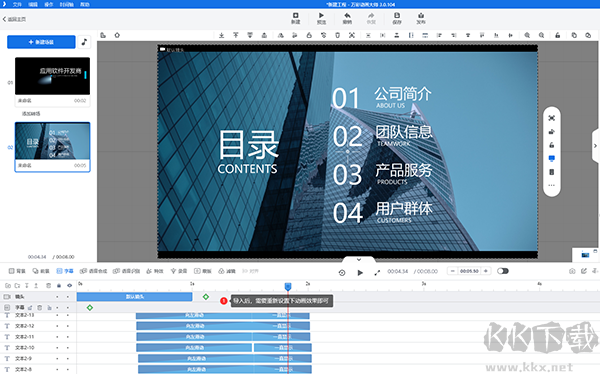Toggle the eye visibility icon in timeline header

pyautogui.click(x=69, y=286)
